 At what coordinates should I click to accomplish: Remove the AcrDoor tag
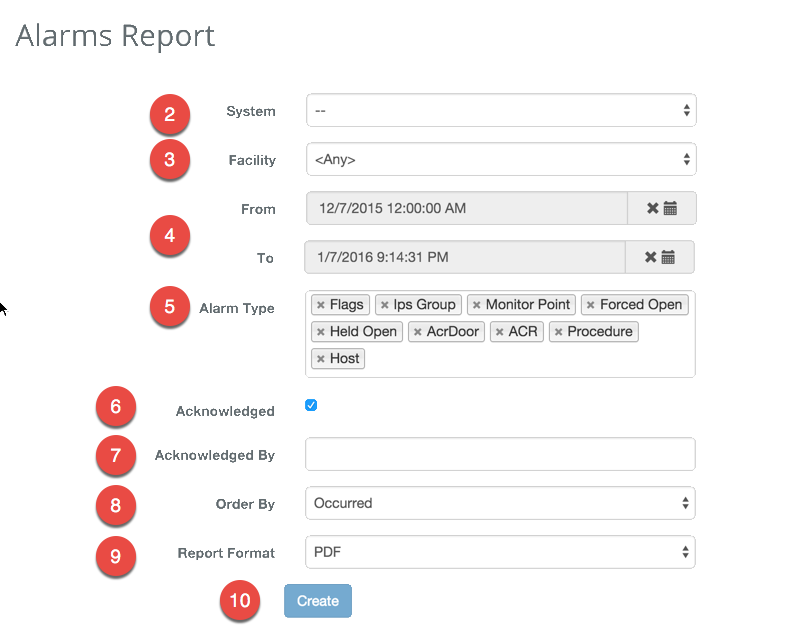(417, 332)
